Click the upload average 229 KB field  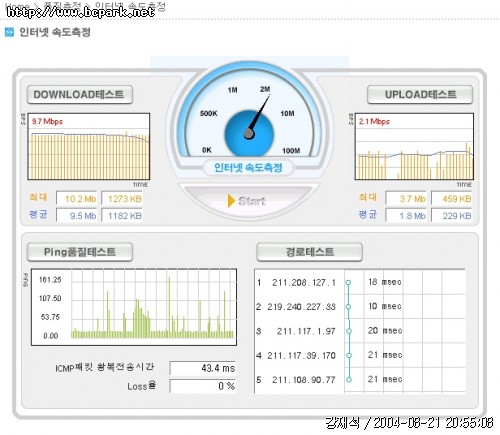[452, 215]
